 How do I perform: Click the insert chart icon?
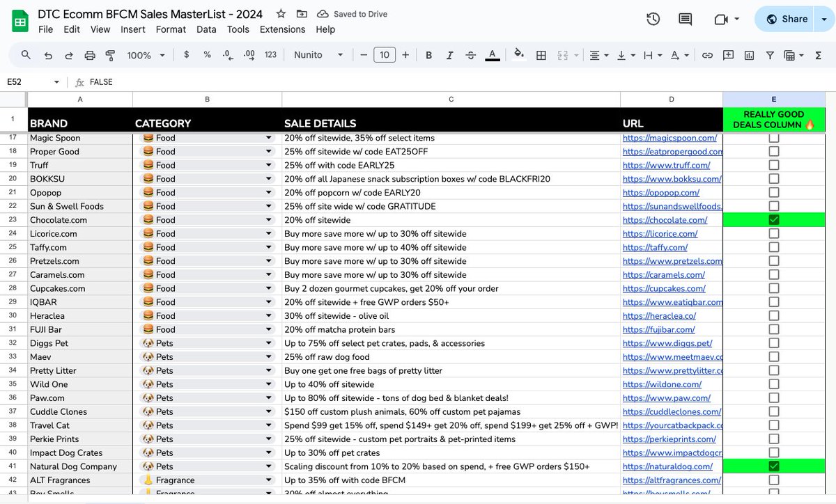(749, 55)
